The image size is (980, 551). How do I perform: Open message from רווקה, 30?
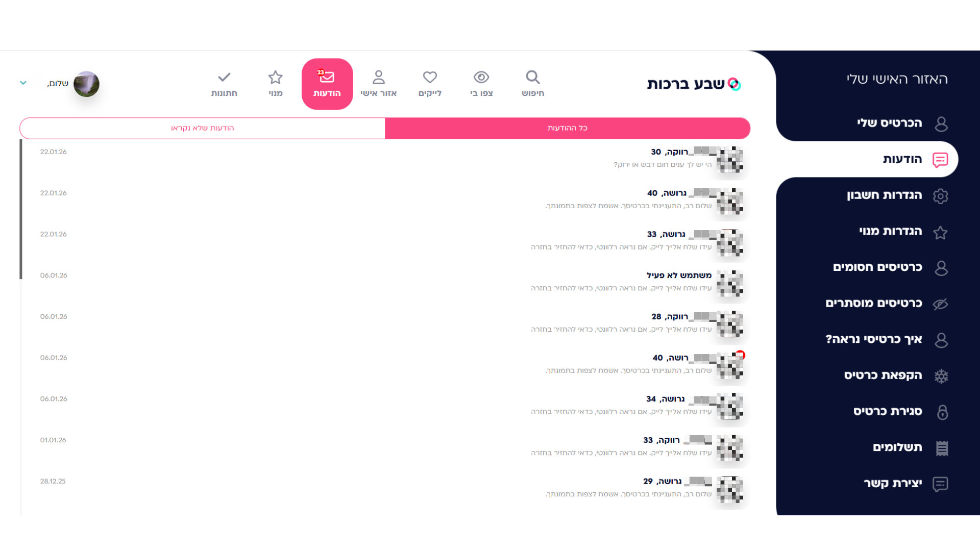click(385, 159)
